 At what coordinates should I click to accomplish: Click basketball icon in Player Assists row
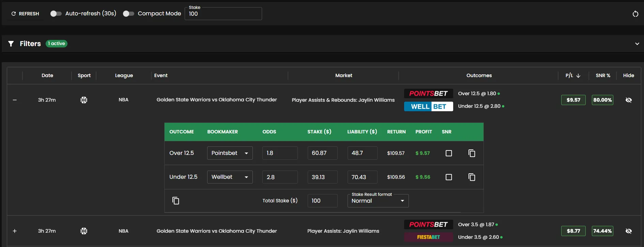coord(84,231)
